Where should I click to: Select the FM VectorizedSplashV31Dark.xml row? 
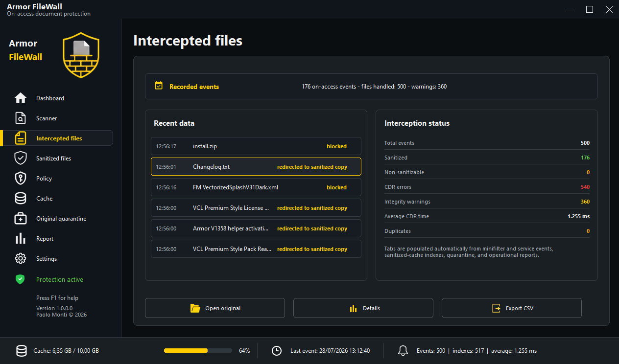click(x=256, y=187)
